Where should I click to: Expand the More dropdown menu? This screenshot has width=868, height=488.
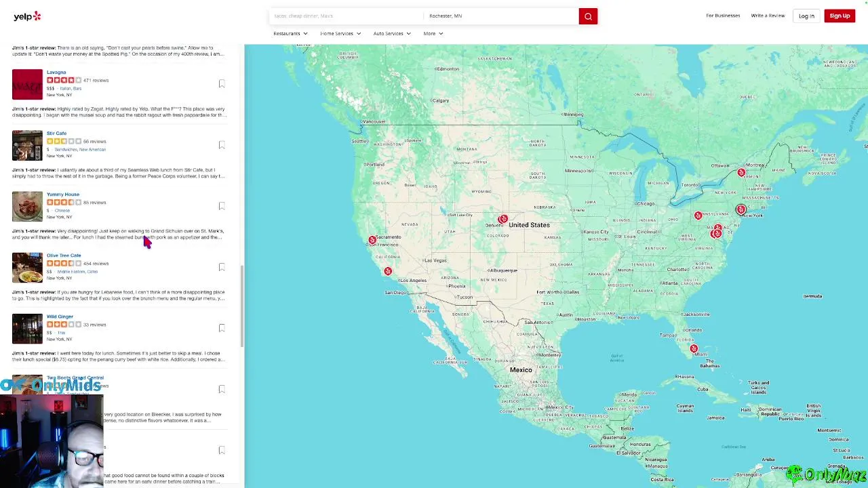[433, 33]
